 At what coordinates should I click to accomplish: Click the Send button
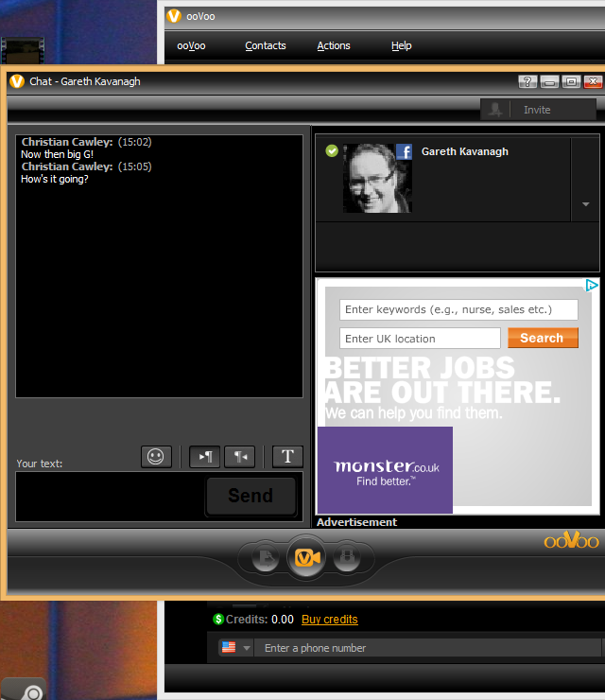(251, 496)
